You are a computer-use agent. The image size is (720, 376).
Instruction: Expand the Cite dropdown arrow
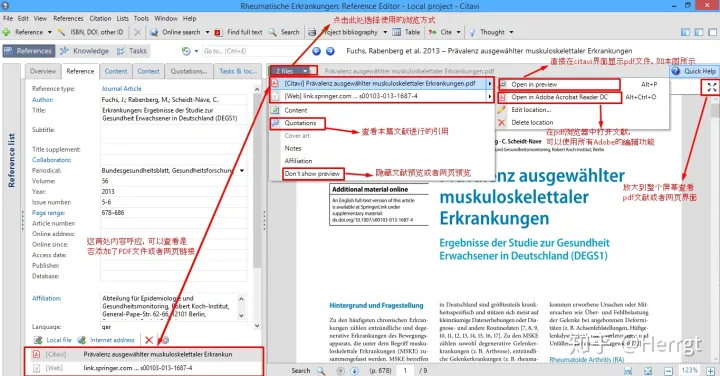point(458,32)
